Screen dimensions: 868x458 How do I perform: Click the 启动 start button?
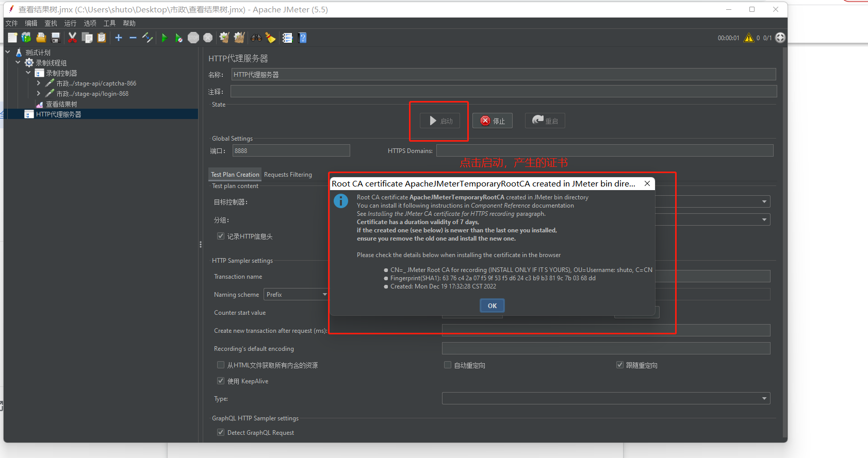439,121
